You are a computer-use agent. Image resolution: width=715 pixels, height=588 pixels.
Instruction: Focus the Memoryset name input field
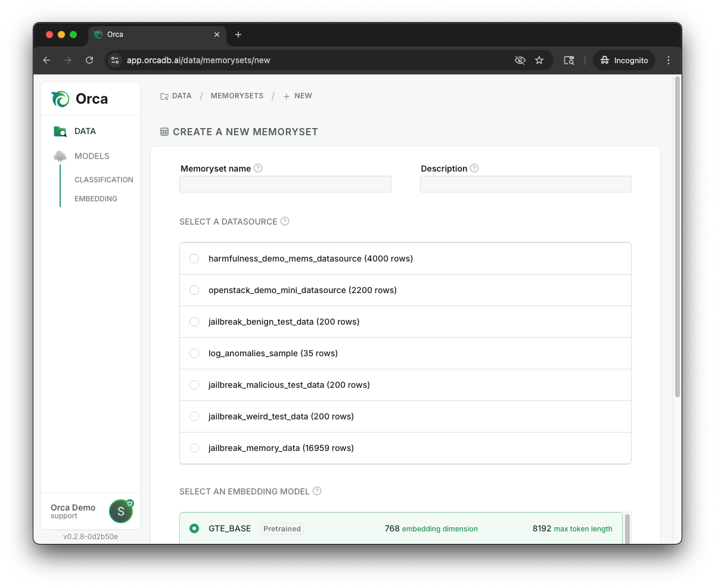click(x=285, y=184)
